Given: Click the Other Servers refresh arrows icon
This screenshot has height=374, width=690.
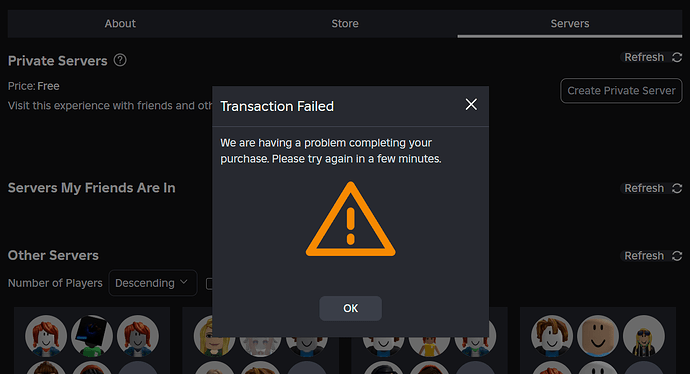Looking at the screenshot, I should (x=677, y=256).
